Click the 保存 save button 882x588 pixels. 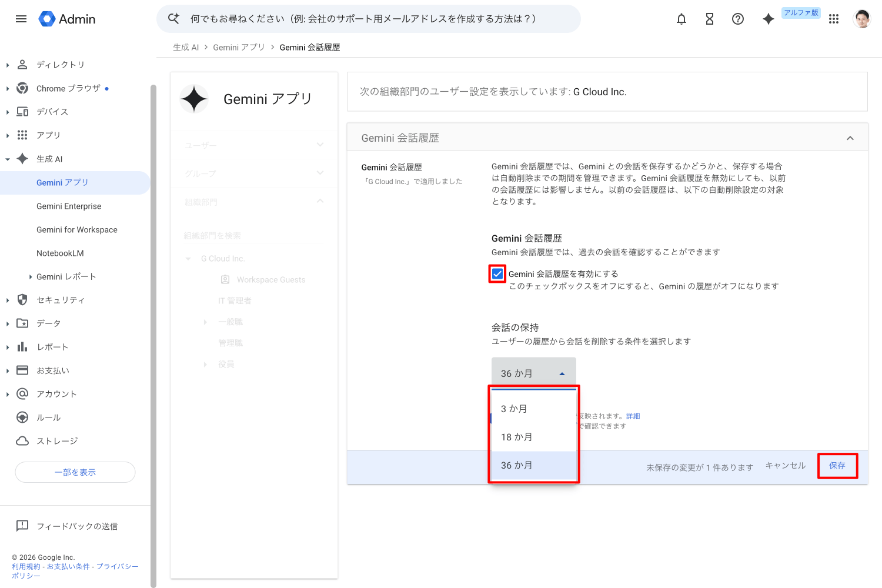(x=837, y=466)
